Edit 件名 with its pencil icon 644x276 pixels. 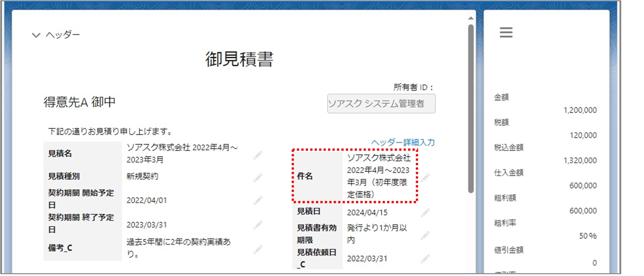(x=425, y=177)
